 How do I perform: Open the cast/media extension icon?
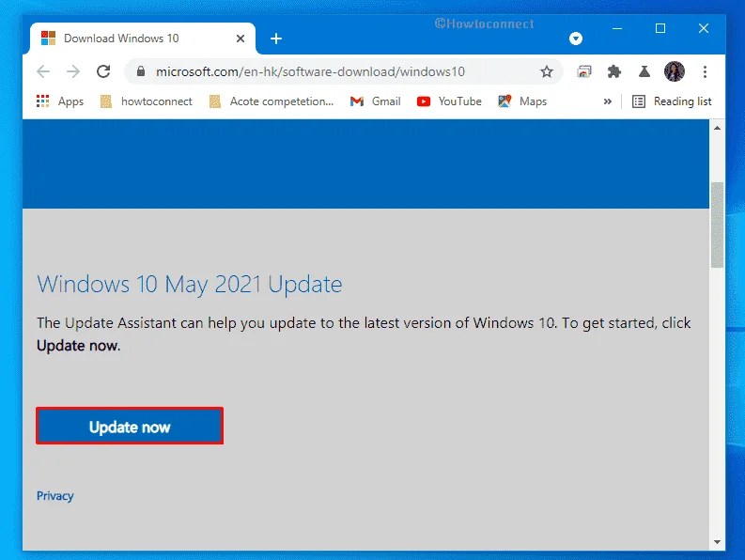(584, 71)
